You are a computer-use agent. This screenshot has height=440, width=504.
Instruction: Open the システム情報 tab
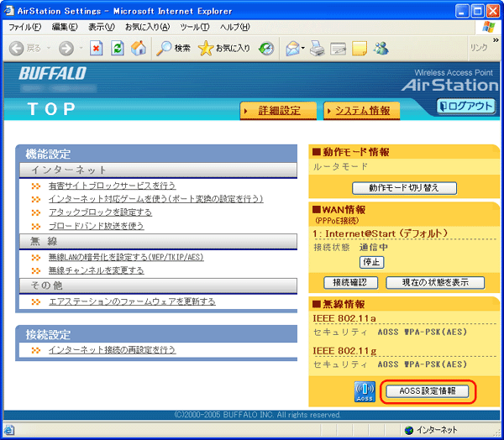(x=361, y=111)
